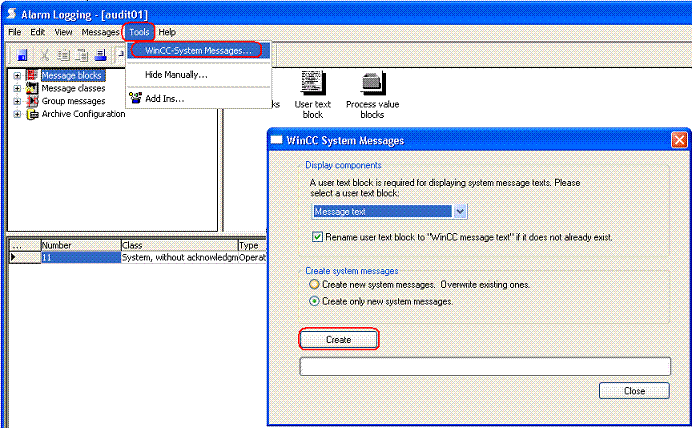Close the WinCC System Messages dialog
This screenshot has height=428, width=692.
[x=679, y=140]
